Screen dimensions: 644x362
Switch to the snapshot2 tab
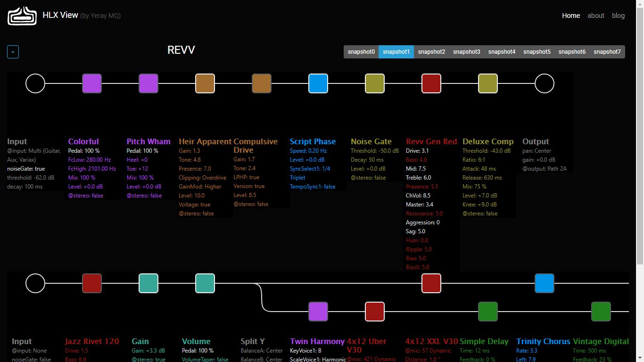coord(431,52)
